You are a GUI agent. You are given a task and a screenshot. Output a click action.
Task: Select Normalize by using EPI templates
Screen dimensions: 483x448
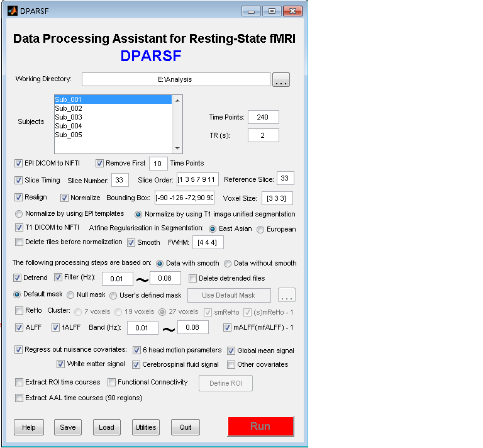[19, 214]
